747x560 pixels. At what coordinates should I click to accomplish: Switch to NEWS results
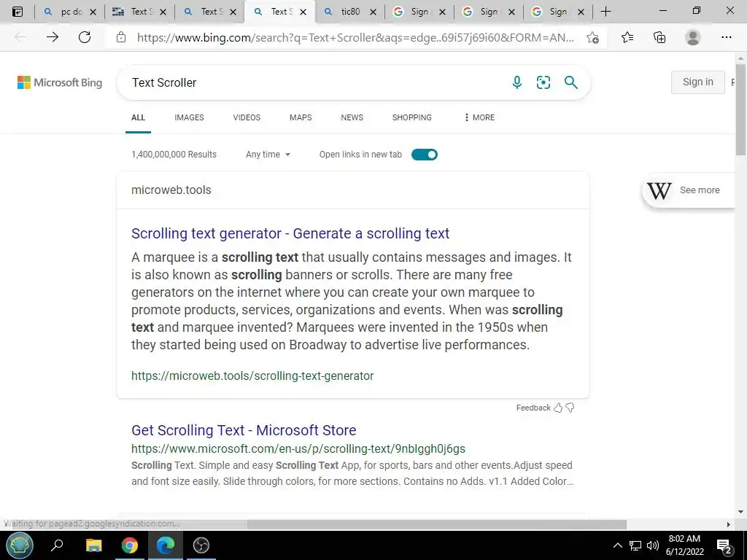(x=352, y=117)
